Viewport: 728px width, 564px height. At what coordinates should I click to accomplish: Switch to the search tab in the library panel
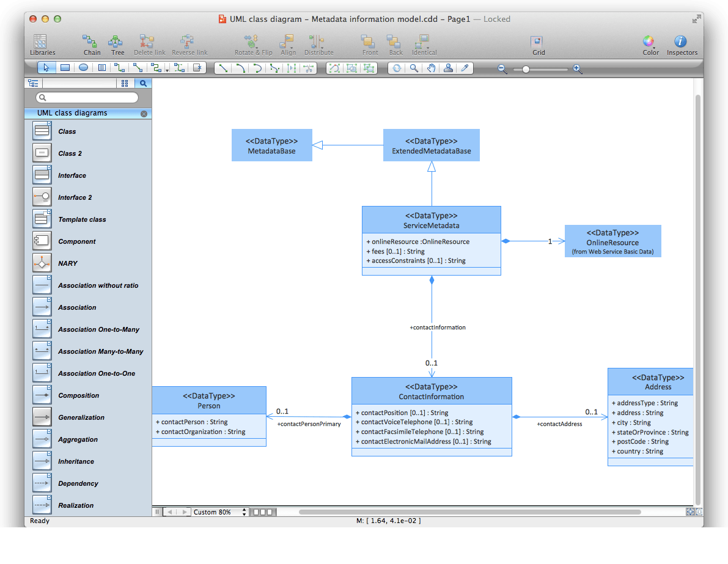coord(142,83)
